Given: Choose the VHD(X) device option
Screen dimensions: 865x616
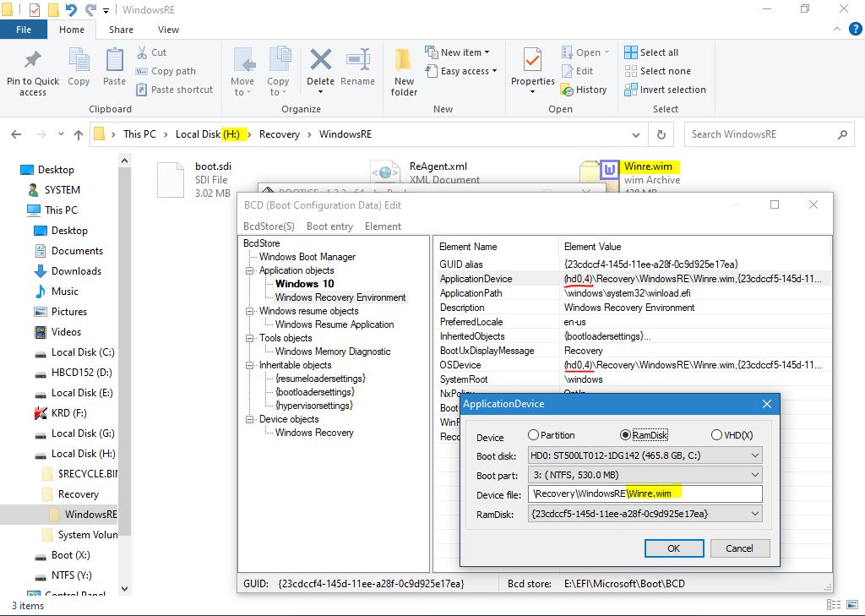Looking at the screenshot, I should click(716, 435).
